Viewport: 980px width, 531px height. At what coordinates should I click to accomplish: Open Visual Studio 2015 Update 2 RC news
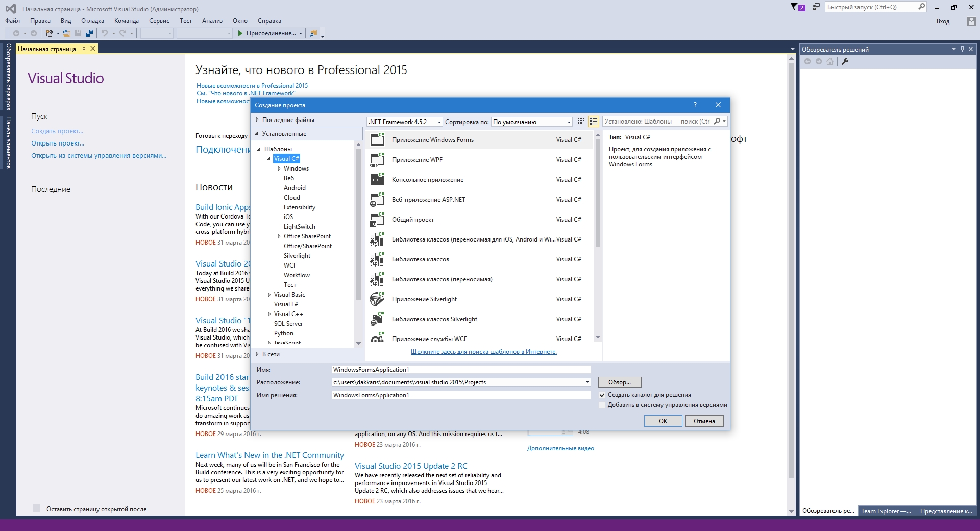pyautogui.click(x=411, y=466)
